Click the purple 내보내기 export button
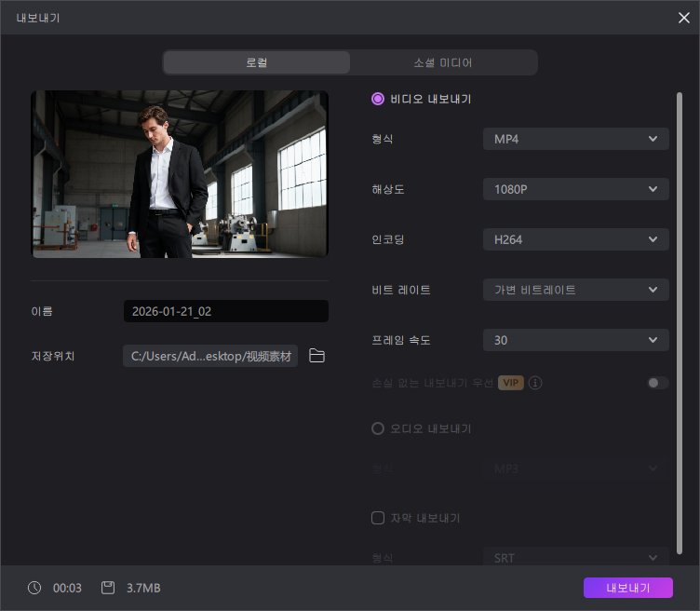 628,588
